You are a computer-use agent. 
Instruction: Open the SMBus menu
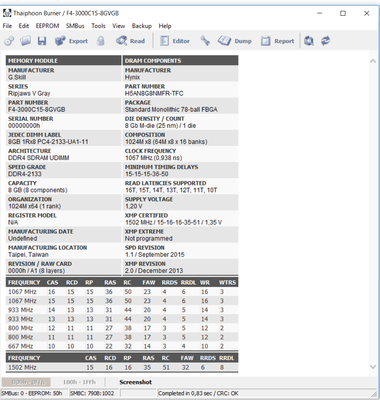tap(75, 26)
